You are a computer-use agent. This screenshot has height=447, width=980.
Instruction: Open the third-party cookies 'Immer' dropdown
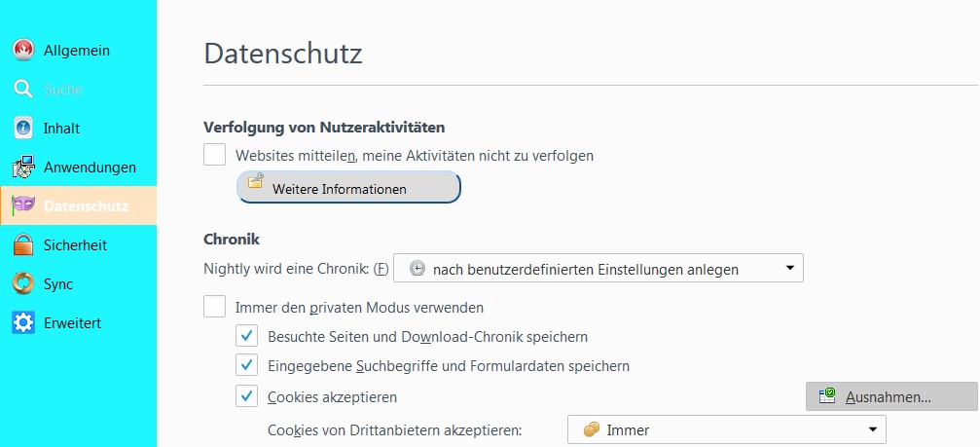coord(726,429)
